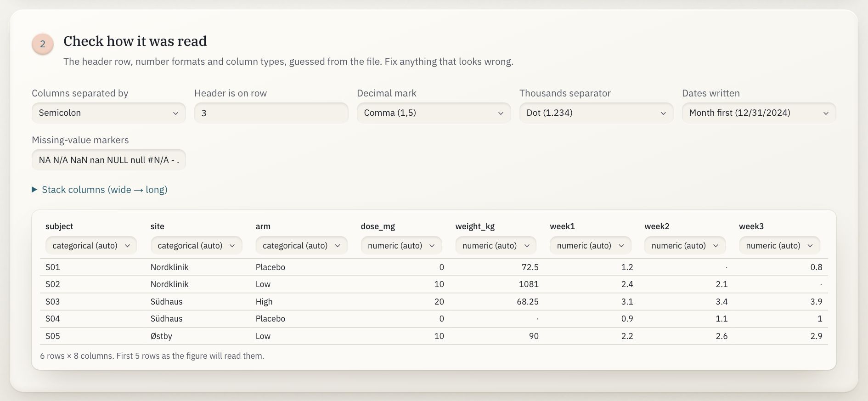Viewport: 868px width, 401px height.
Task: Click the S02 subject cell
Action: point(53,284)
